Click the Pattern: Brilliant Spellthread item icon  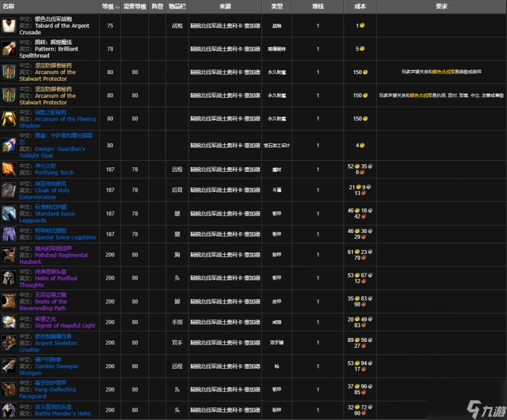pos(9,49)
